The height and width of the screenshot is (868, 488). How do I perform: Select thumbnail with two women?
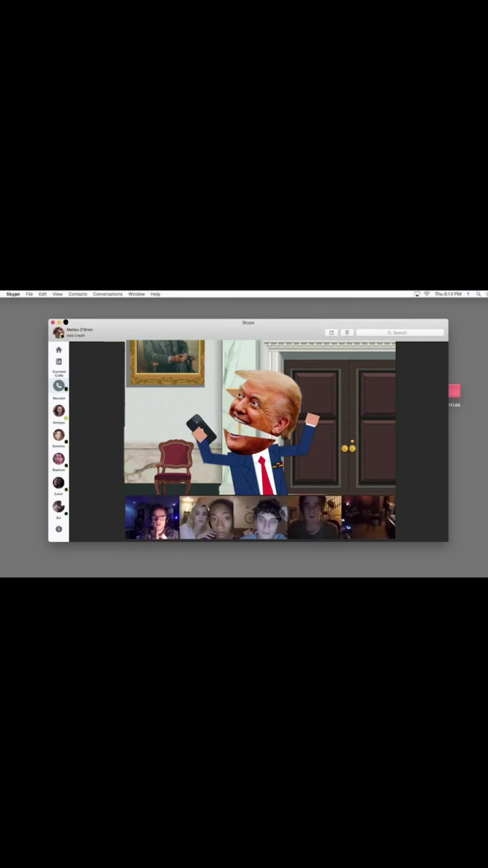click(x=206, y=517)
